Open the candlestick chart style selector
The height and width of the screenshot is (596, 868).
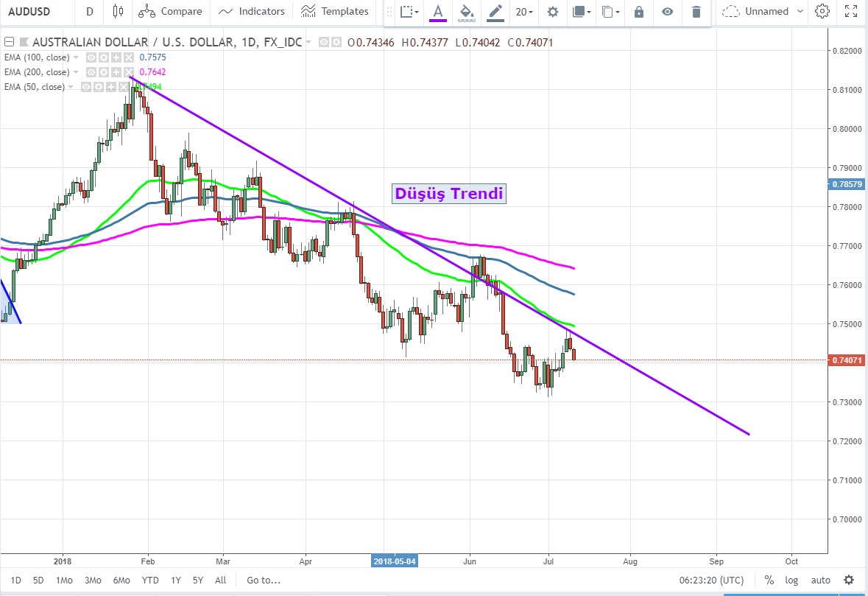coord(118,11)
